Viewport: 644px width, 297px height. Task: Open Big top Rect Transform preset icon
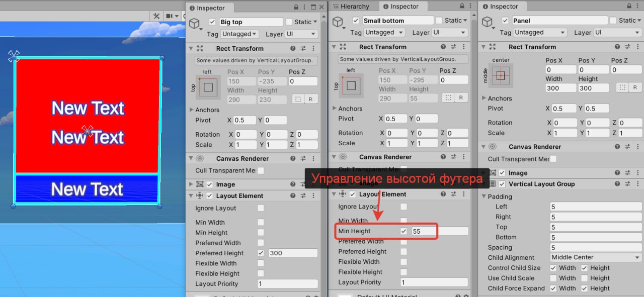pos(303,49)
